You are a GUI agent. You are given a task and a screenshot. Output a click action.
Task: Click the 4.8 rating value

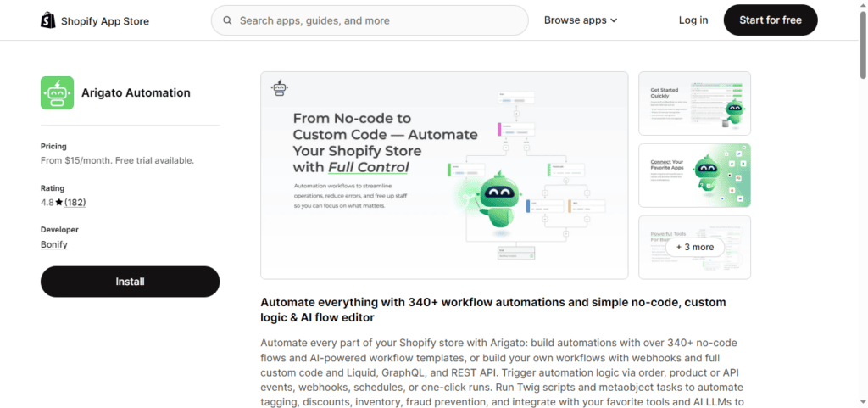(47, 203)
